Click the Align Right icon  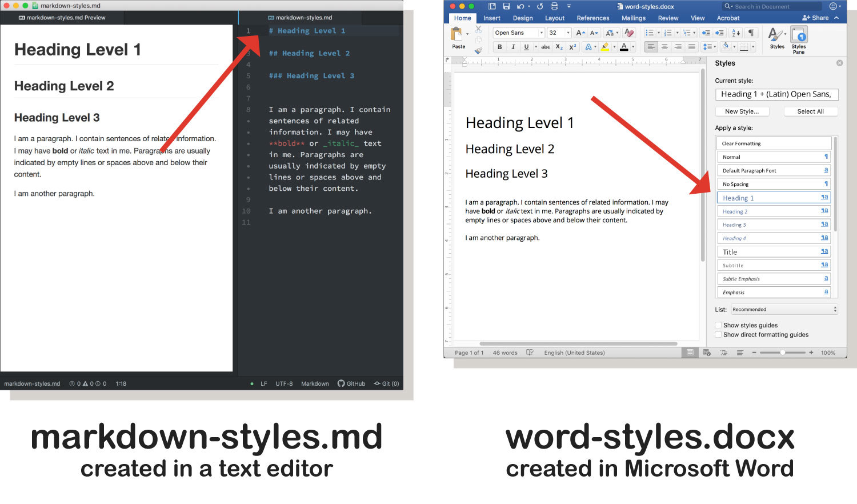coord(678,47)
